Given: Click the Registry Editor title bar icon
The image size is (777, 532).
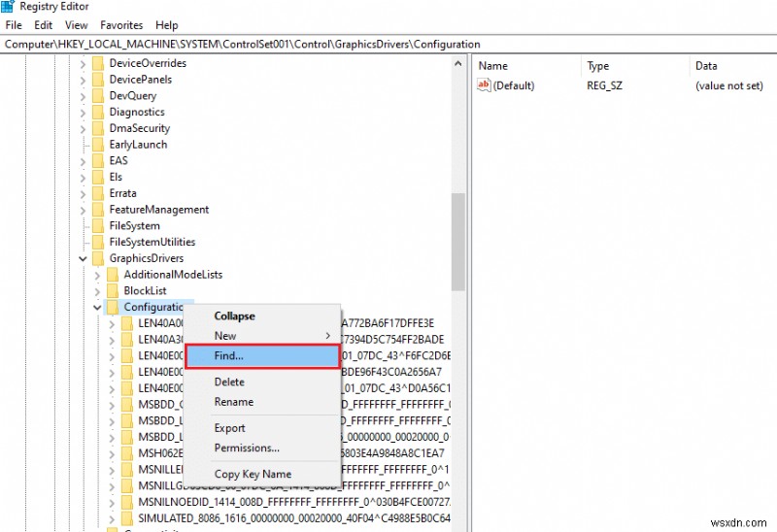Looking at the screenshot, I should (8, 7).
